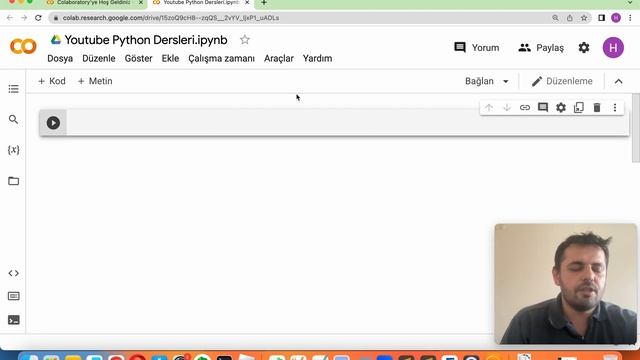Viewport: 640px width, 360px height.
Task: Mirror cell in a tab
Action: coord(579,107)
